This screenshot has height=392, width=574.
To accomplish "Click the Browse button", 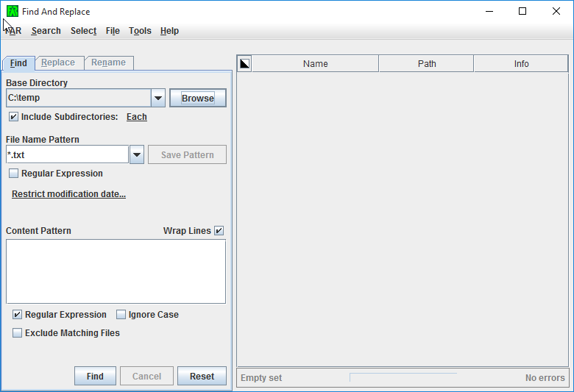I will click(197, 98).
